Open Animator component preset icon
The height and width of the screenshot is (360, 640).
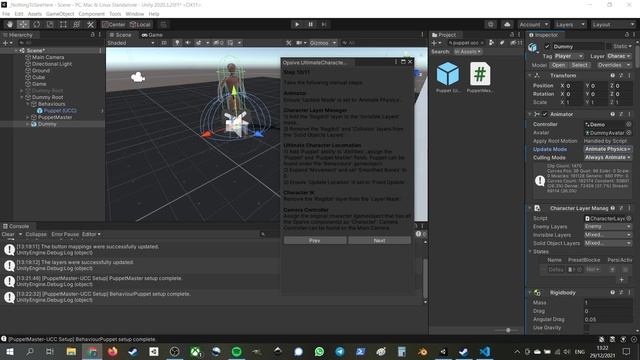point(621,114)
